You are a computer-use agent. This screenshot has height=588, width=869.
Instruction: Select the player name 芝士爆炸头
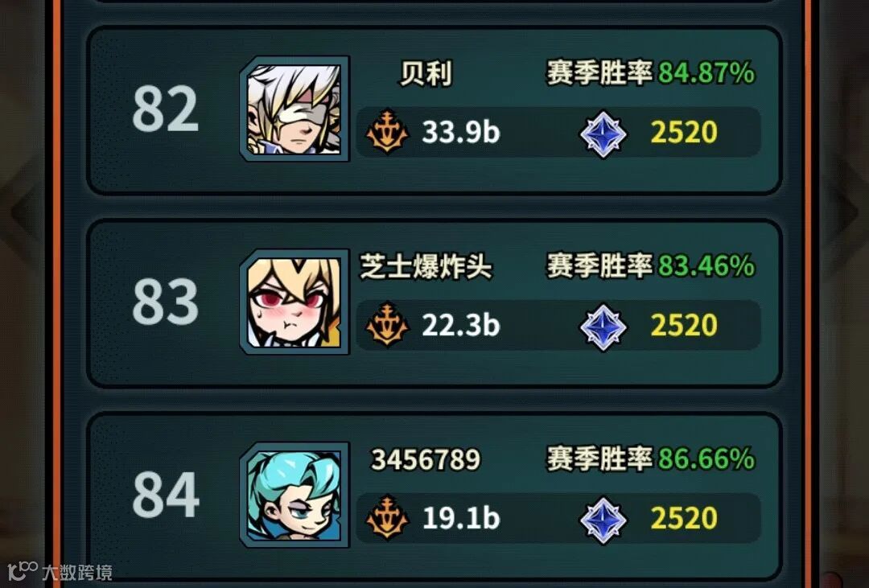click(426, 266)
